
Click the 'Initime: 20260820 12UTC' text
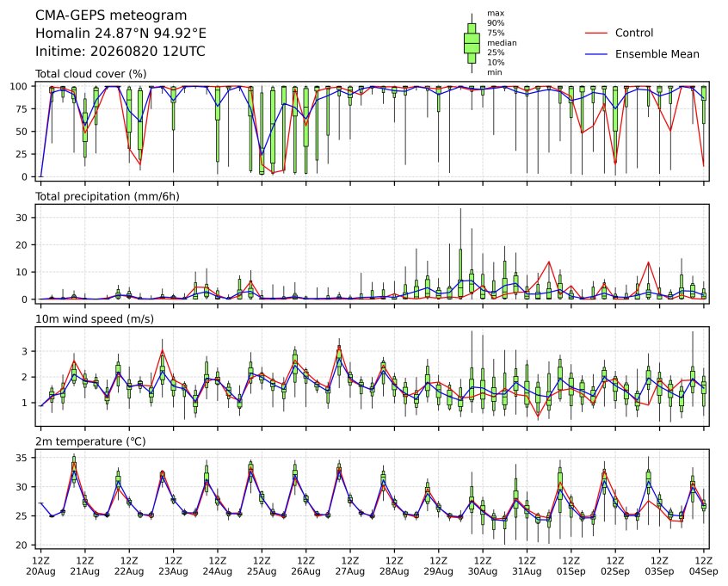(x=120, y=51)
